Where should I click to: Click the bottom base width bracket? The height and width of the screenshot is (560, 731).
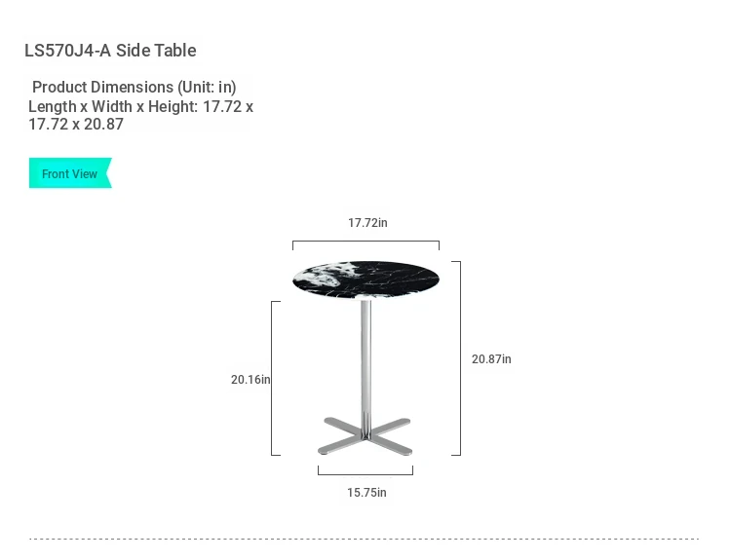(x=365, y=470)
